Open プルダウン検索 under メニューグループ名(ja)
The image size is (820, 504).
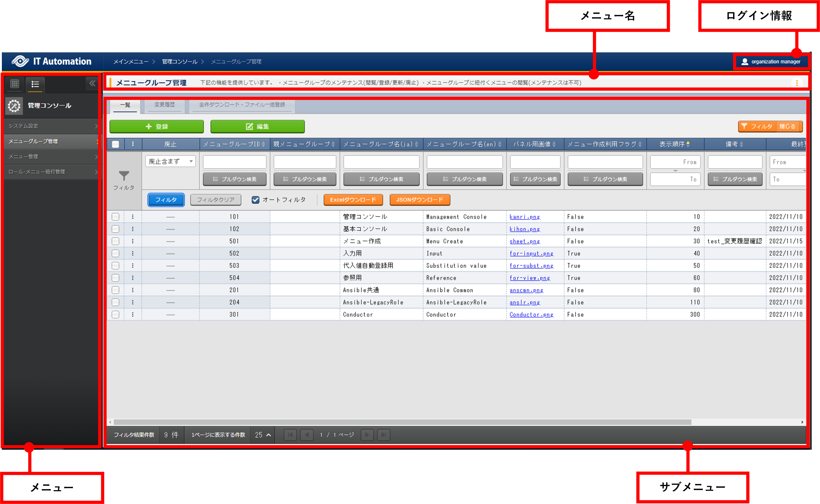(381, 179)
